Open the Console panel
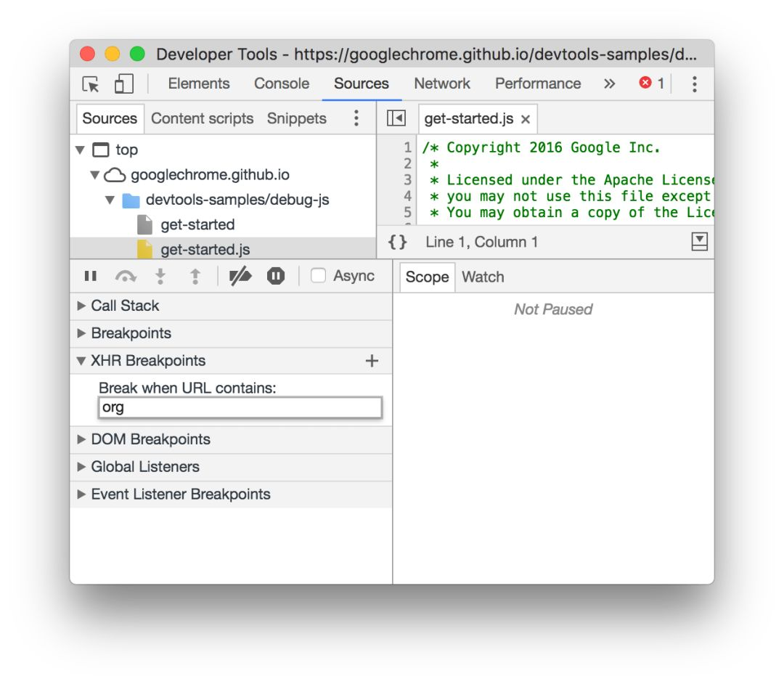 coord(282,84)
